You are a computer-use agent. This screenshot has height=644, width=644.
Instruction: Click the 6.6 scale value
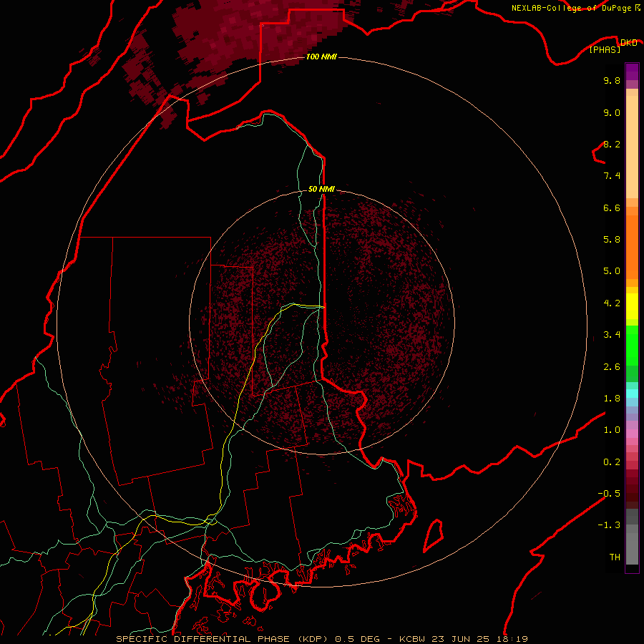[x=612, y=208]
